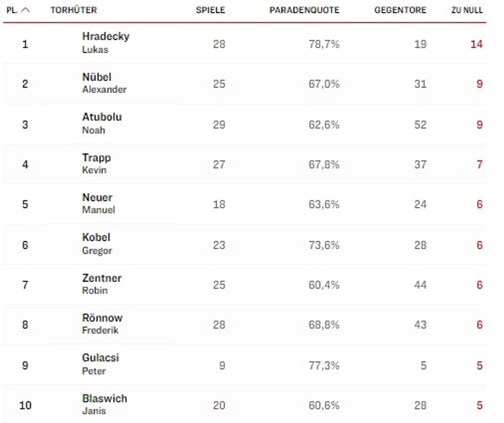Screen dimensions: 504x423
Task: Click on Trapp Kevin's name
Action: pyautogui.click(x=96, y=163)
